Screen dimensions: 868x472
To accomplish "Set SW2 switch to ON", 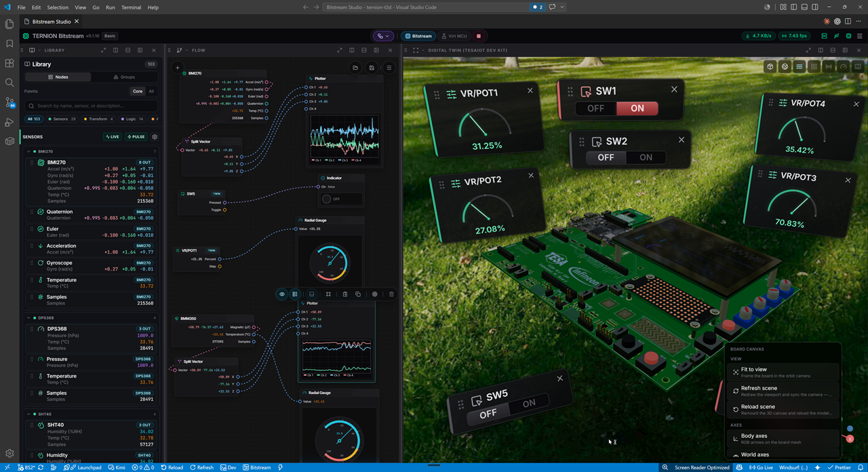I will [x=646, y=157].
